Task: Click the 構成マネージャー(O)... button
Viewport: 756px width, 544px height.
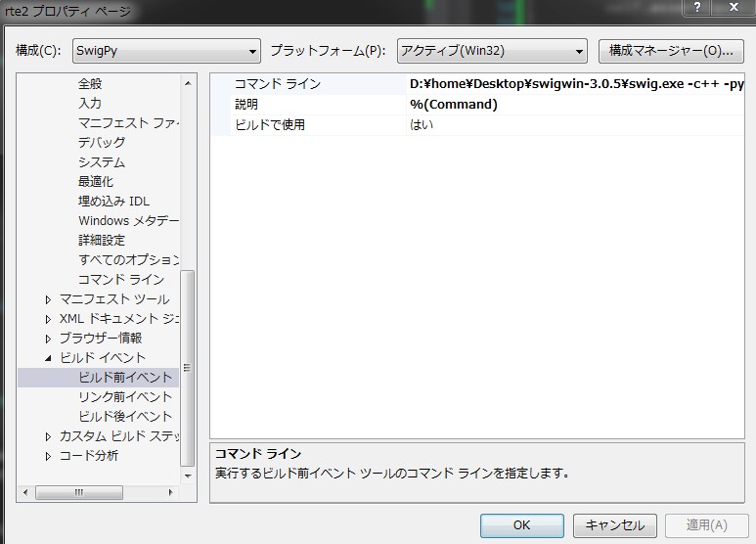Action: [x=671, y=51]
